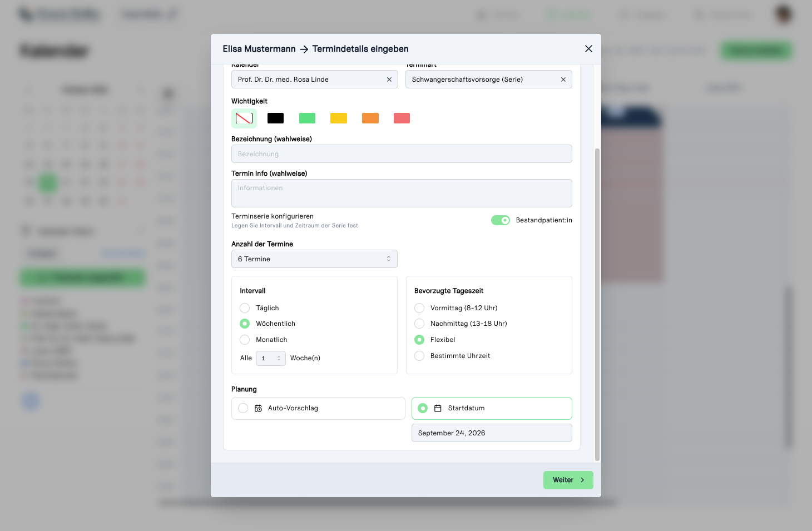Choose the black importance color

point(275,118)
